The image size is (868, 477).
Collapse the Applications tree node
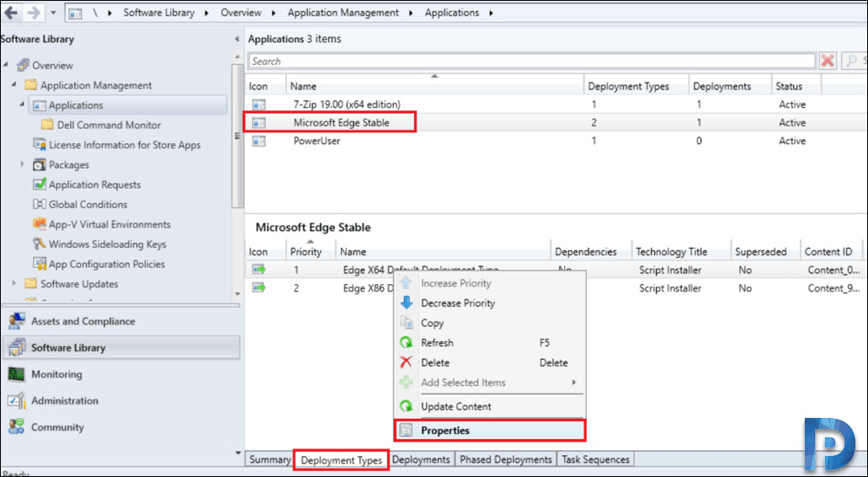23,105
